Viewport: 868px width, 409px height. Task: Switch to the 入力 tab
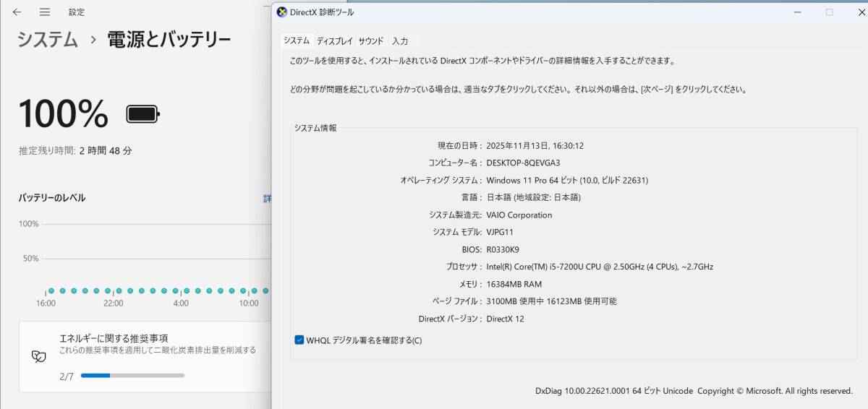pos(400,41)
